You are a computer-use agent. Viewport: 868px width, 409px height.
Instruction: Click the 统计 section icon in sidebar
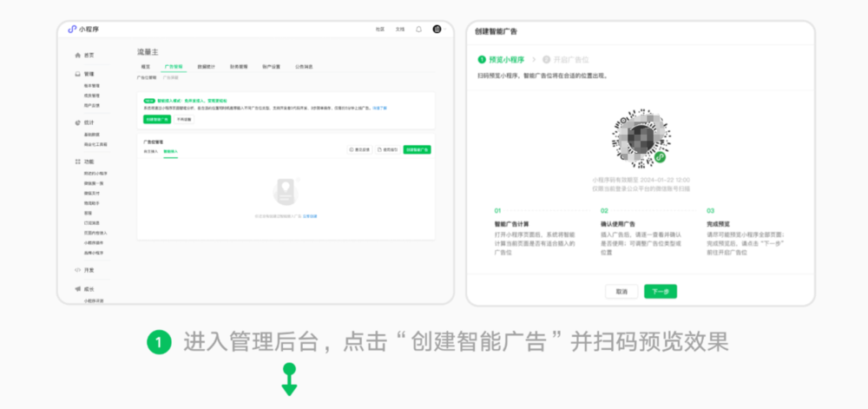(77, 122)
